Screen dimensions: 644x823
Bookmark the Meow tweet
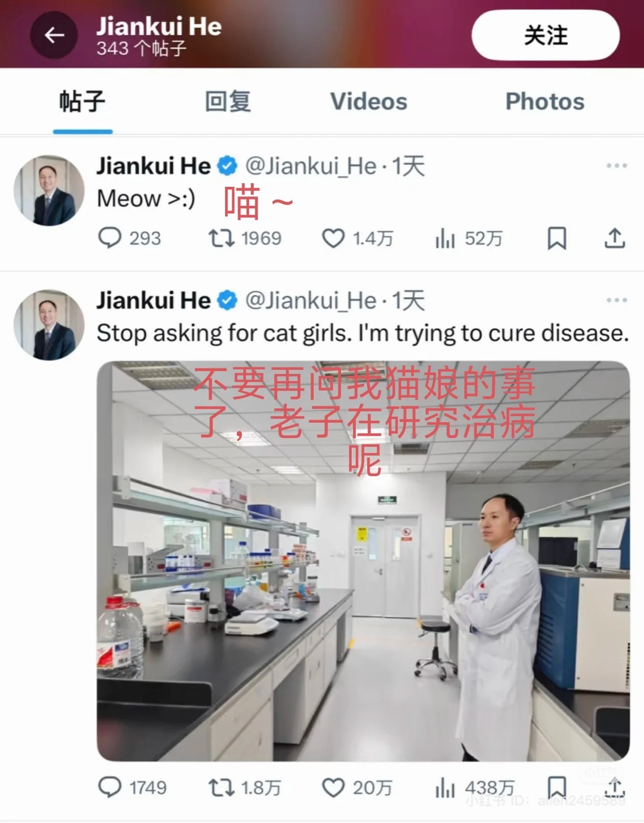click(x=557, y=239)
